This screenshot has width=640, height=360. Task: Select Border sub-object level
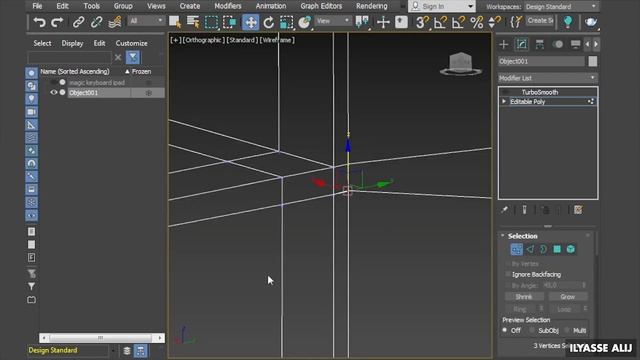544,249
